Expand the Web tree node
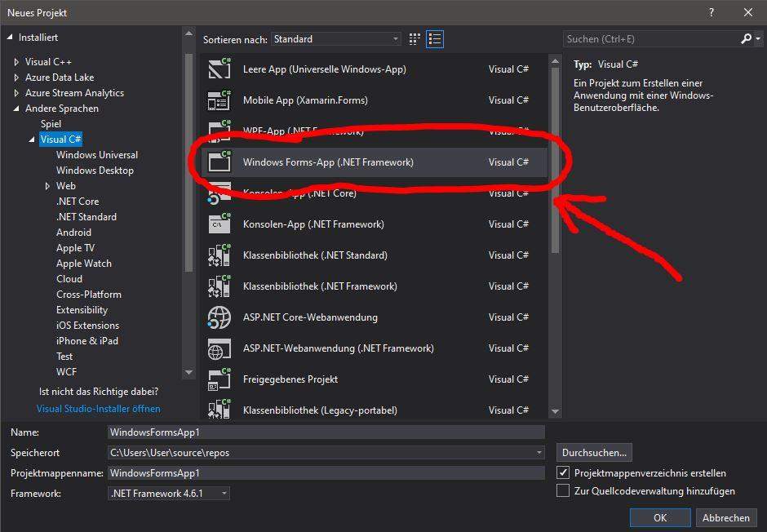 [48, 185]
